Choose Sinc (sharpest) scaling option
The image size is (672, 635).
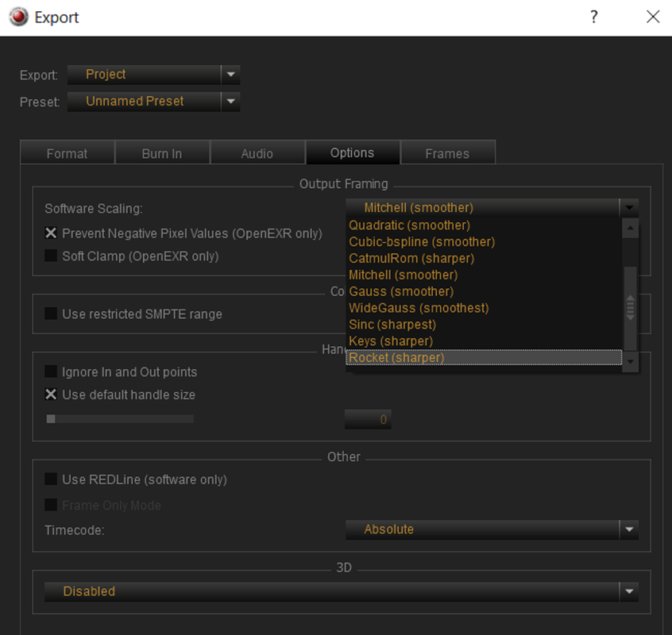(x=484, y=325)
